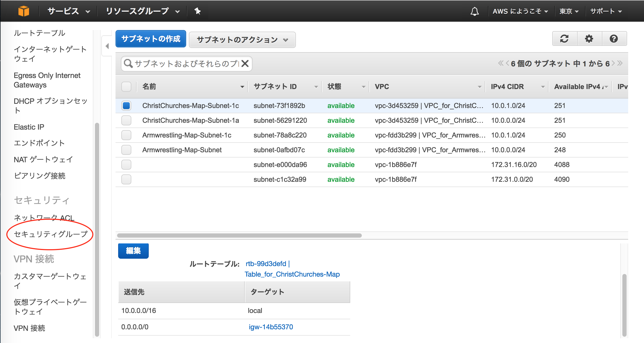Check Armwrestling-Map-Subnet-1c row checkbox
This screenshot has height=343, width=644.
click(x=126, y=135)
